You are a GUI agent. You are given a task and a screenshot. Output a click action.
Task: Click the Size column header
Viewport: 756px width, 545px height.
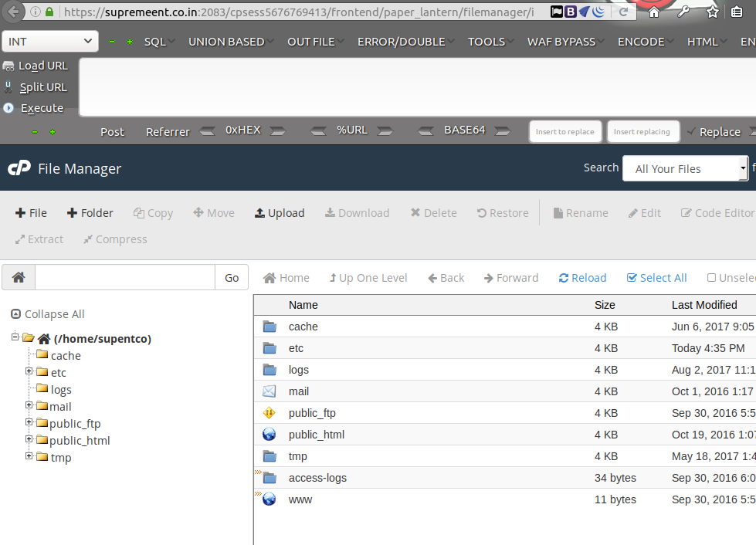click(x=605, y=305)
